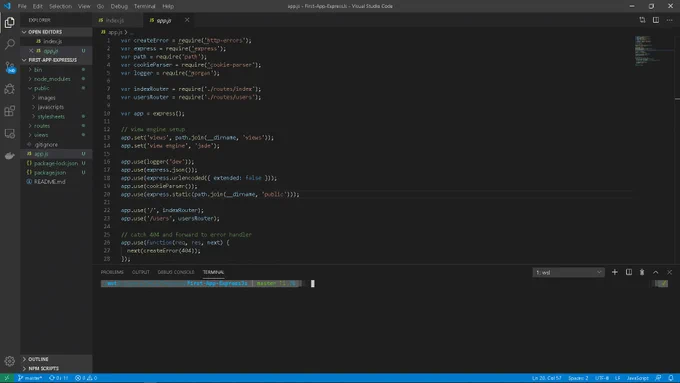The image size is (680, 383).
Task: Switch to the Problems panel tab
Action: click(x=112, y=272)
